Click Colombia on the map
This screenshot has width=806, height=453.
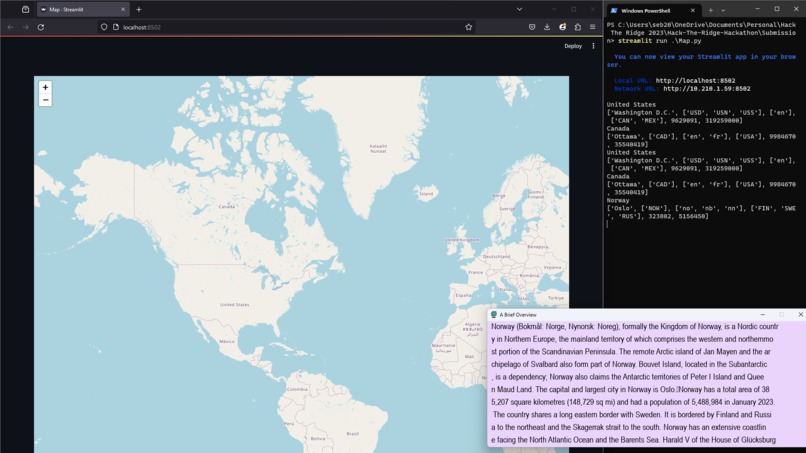(x=297, y=389)
